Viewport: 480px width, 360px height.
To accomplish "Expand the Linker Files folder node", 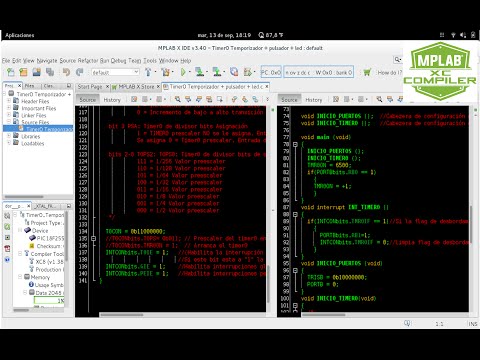I will click(9, 115).
